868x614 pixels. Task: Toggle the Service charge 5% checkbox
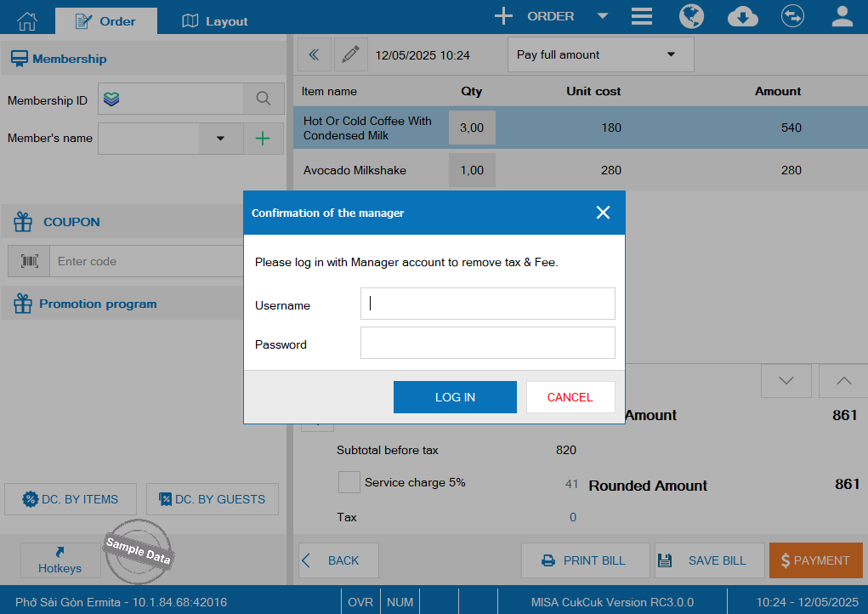coord(349,482)
